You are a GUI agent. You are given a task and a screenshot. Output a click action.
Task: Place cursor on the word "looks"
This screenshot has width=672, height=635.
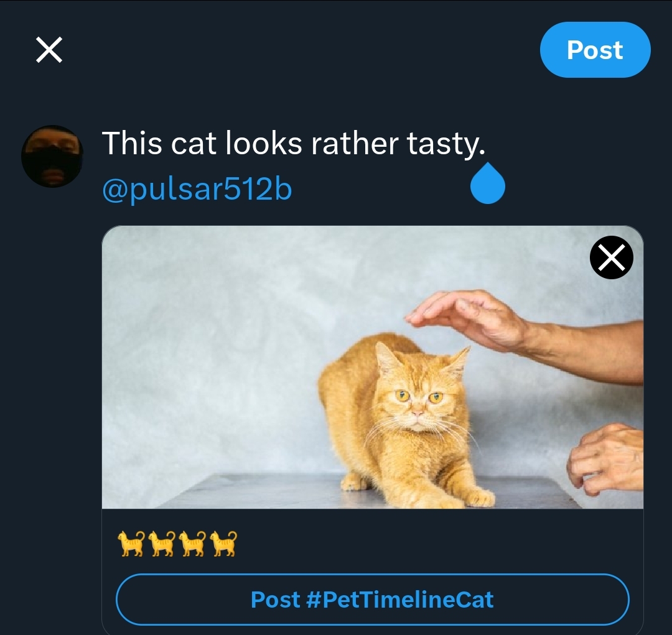coord(264,144)
